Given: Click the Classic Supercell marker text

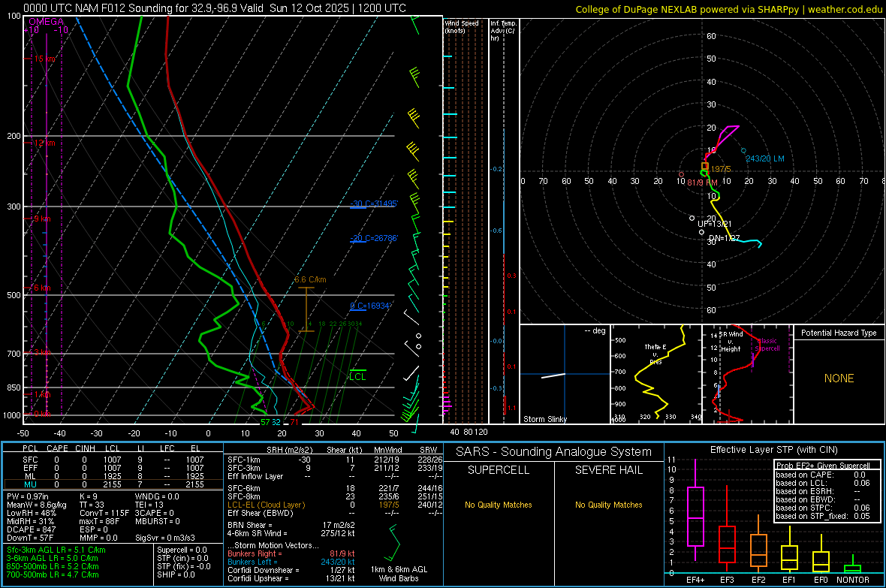Looking at the screenshot, I should 767,345.
